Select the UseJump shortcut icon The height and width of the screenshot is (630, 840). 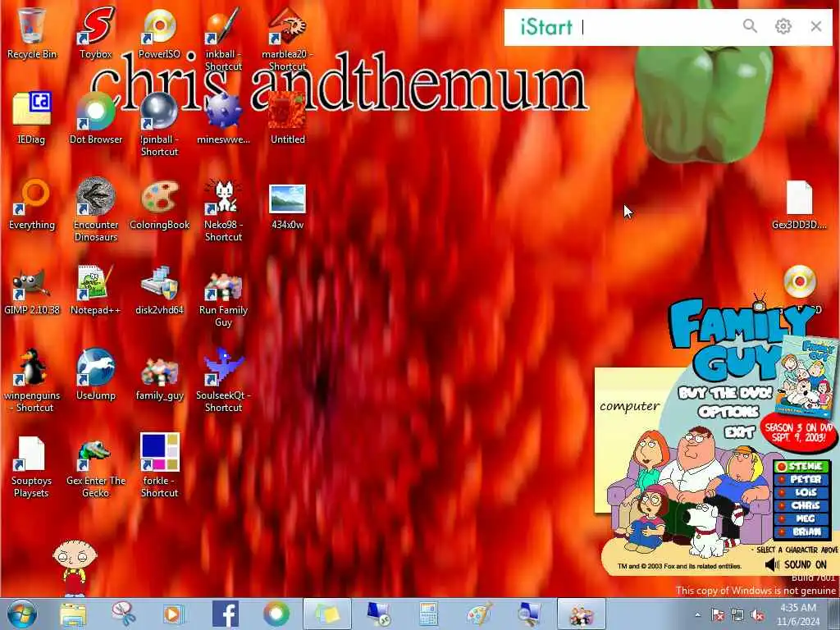pos(96,367)
